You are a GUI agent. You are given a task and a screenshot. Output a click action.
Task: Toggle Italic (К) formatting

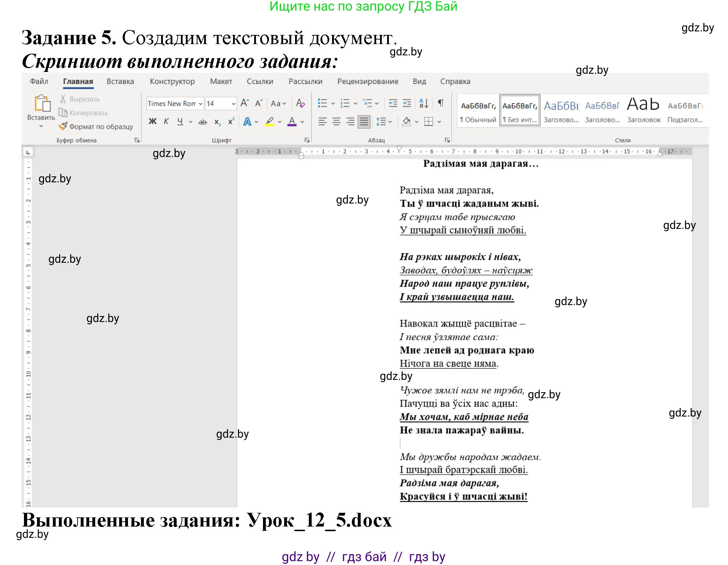(x=166, y=122)
